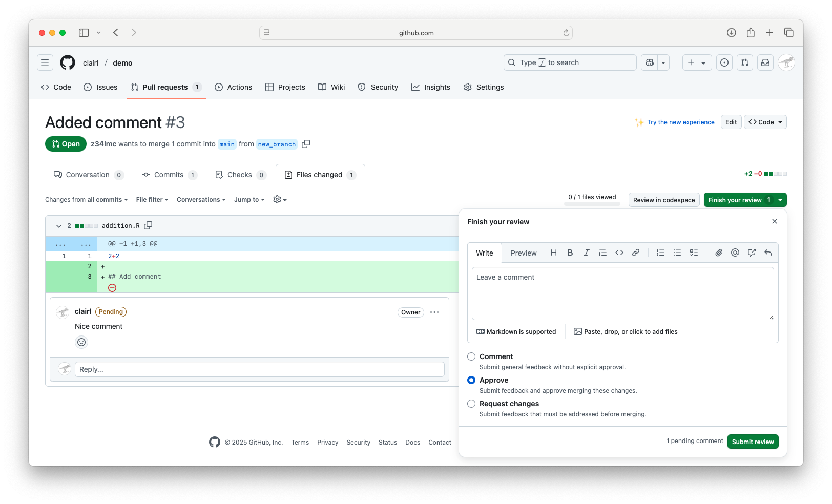
Task: Click the Leave a comment text area
Action: coord(622,293)
